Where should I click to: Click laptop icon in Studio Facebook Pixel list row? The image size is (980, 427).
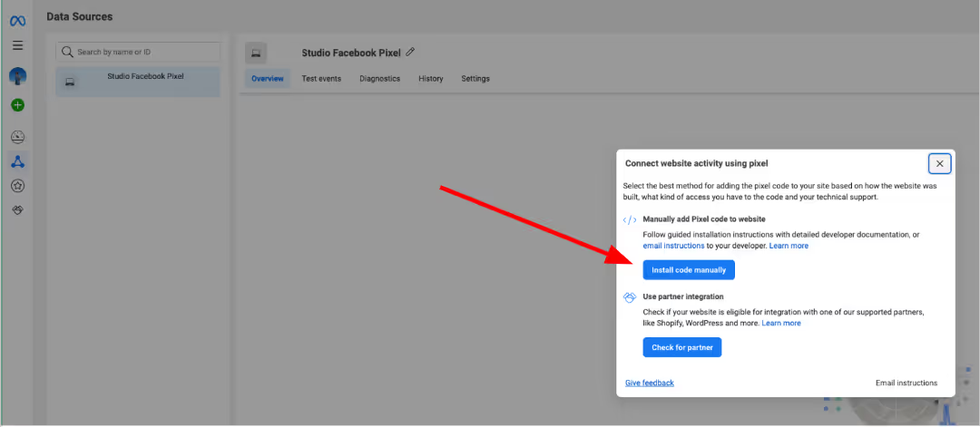70,82
